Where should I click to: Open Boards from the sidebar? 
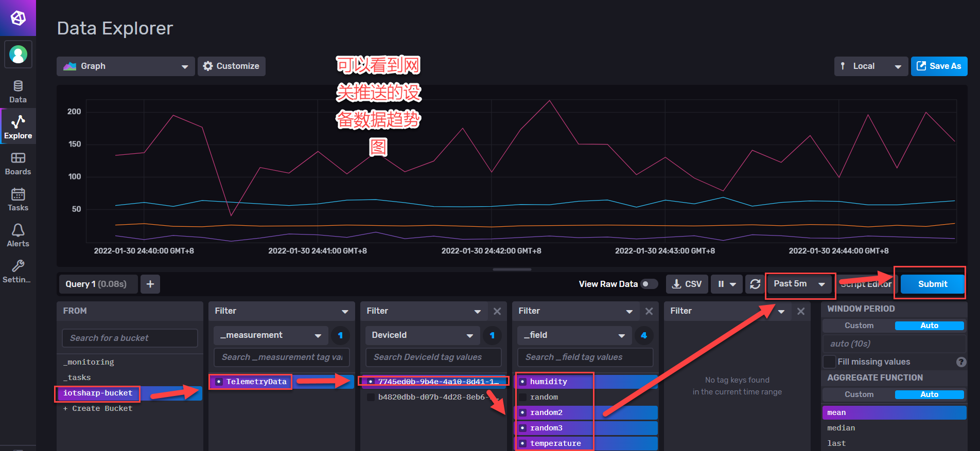click(18, 164)
